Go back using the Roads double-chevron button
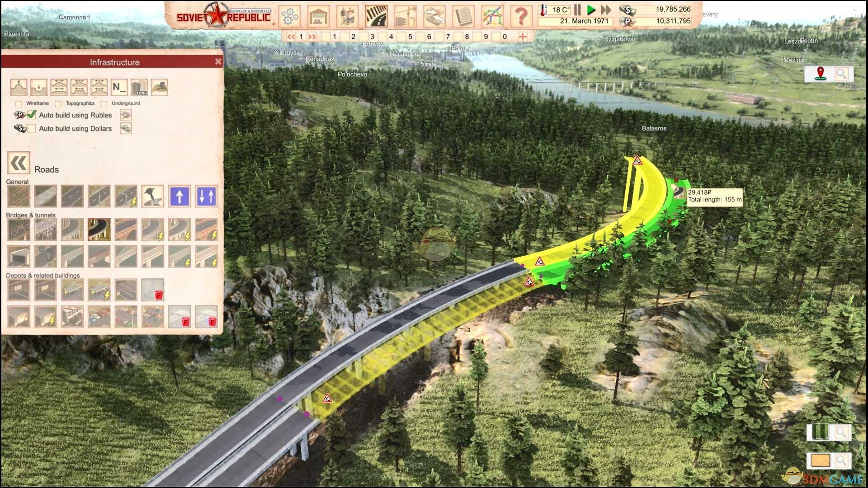Image resolution: width=868 pixels, height=488 pixels. click(19, 163)
